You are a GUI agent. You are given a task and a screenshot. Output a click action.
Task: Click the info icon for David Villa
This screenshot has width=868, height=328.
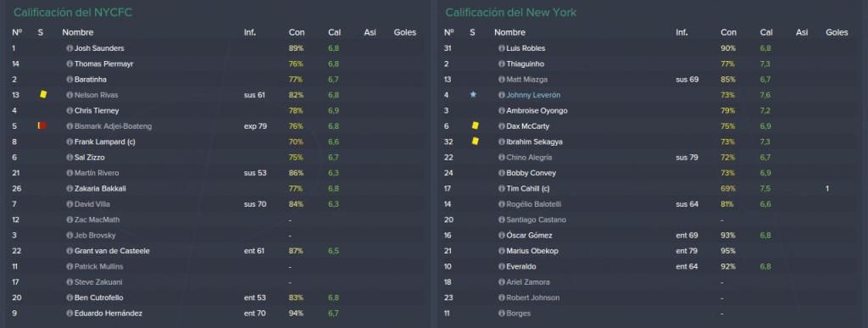click(70, 204)
